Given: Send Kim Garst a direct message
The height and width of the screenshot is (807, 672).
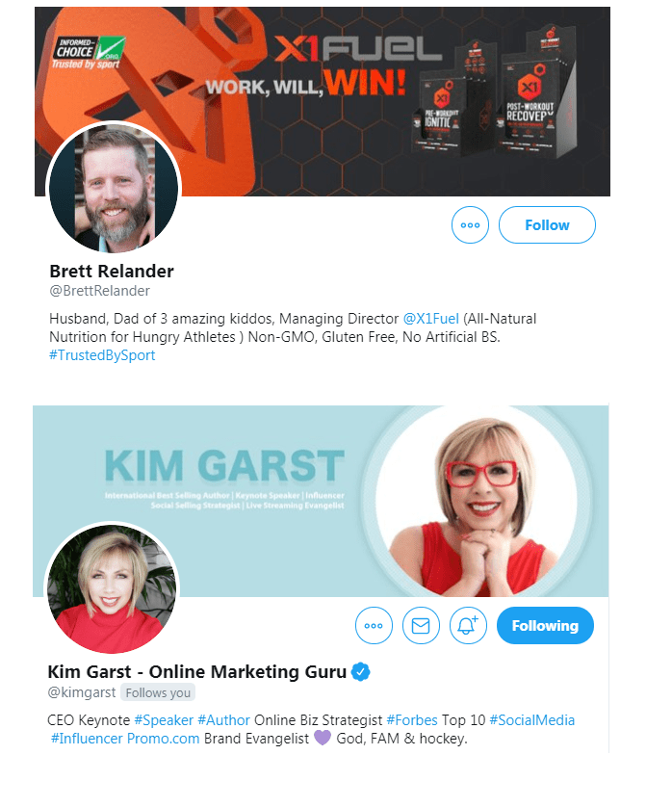Looking at the screenshot, I should (x=421, y=625).
